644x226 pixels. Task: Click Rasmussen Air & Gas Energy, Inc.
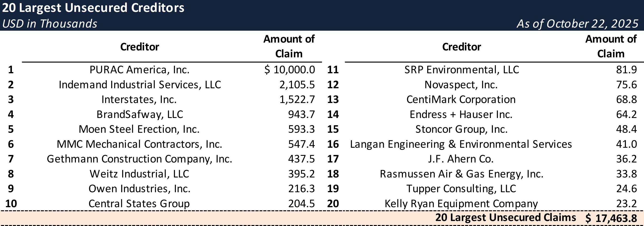[x=462, y=174]
